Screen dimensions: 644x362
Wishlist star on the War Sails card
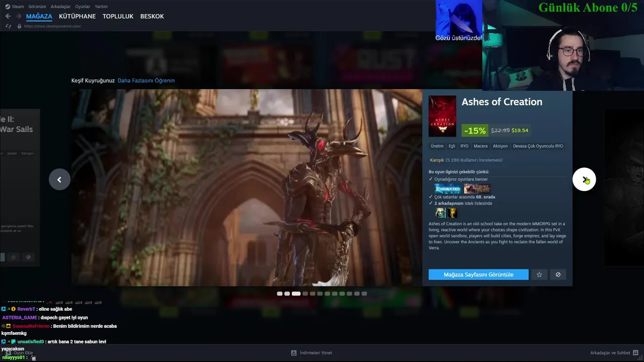coord(14,257)
